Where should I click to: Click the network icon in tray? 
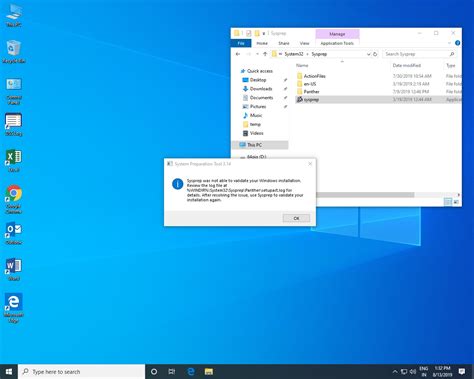click(x=404, y=371)
